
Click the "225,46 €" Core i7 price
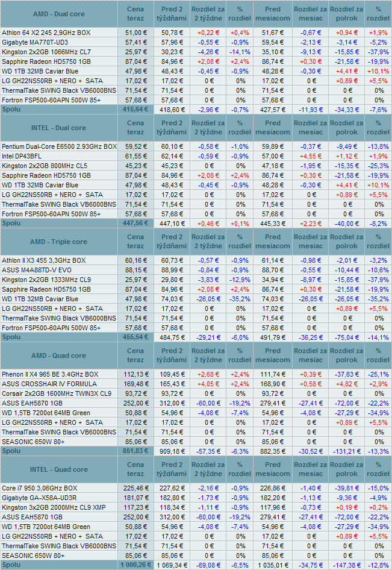[136, 488]
